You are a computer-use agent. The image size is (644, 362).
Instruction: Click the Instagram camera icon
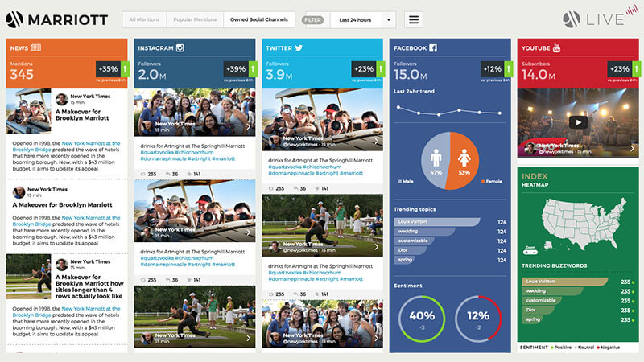point(180,48)
